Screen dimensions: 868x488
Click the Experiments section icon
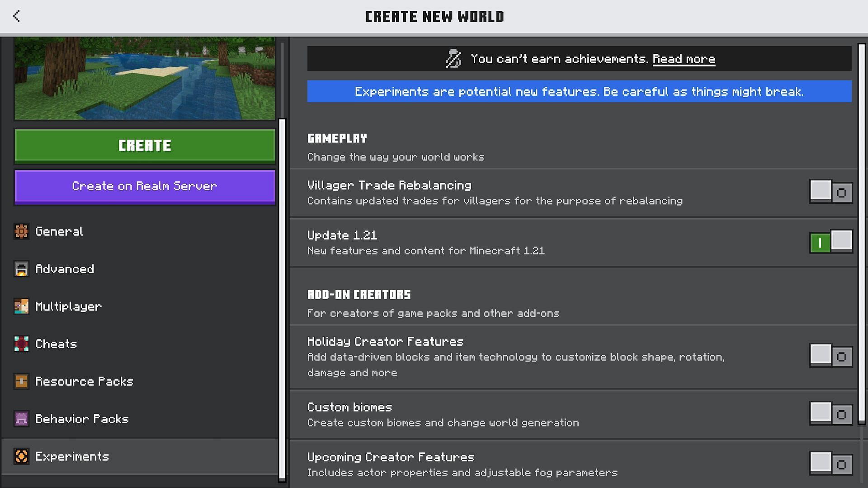tap(21, 456)
